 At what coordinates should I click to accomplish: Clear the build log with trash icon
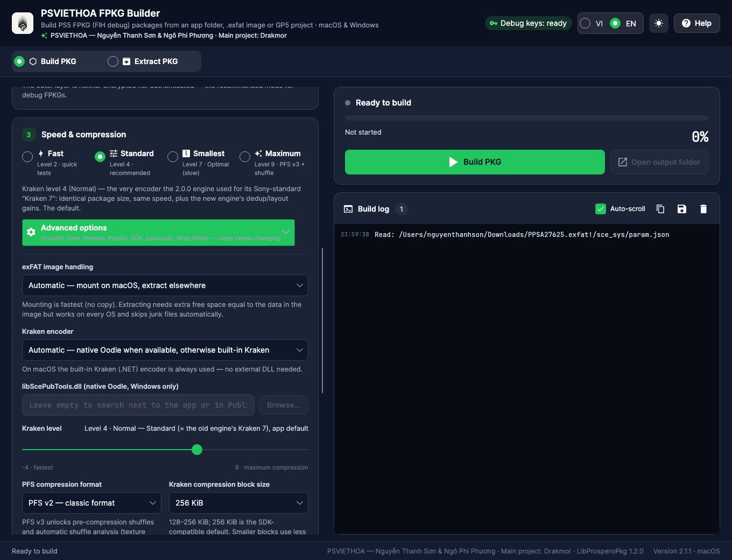pos(703,209)
